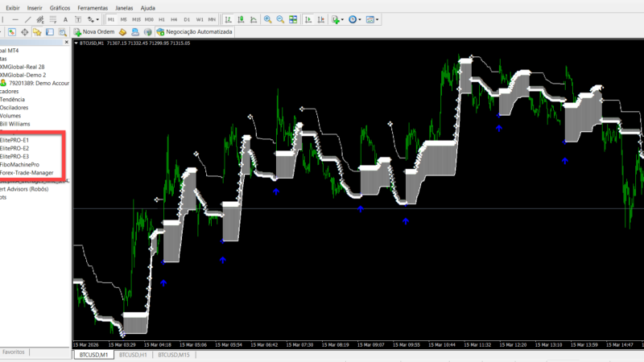Switch chart to M5 timeframe
Viewport: 644px width, 362px height.
pos(124,19)
